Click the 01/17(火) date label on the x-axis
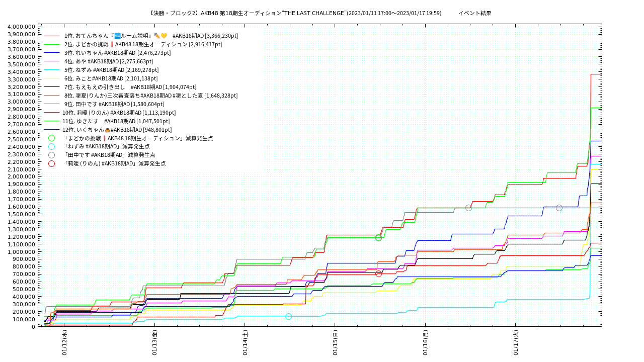 (516, 343)
